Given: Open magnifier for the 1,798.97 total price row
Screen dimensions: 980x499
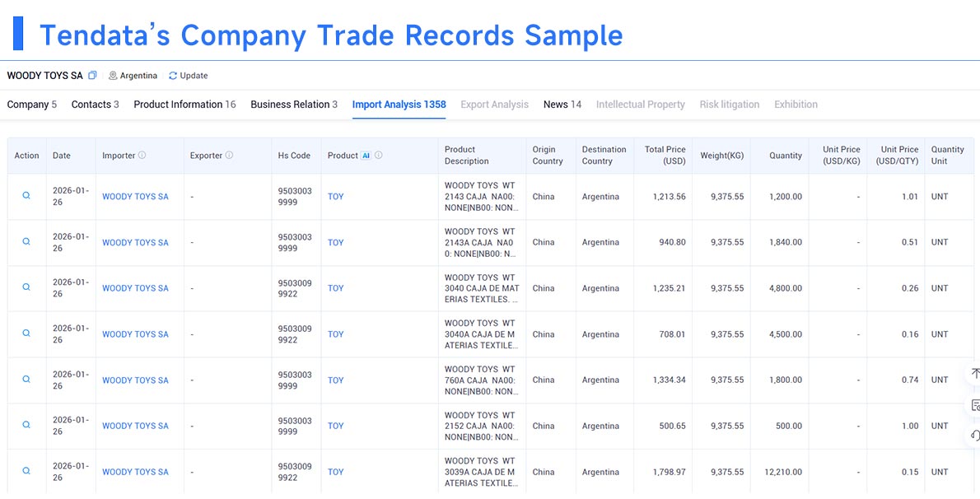Looking at the screenshot, I should point(26,471).
